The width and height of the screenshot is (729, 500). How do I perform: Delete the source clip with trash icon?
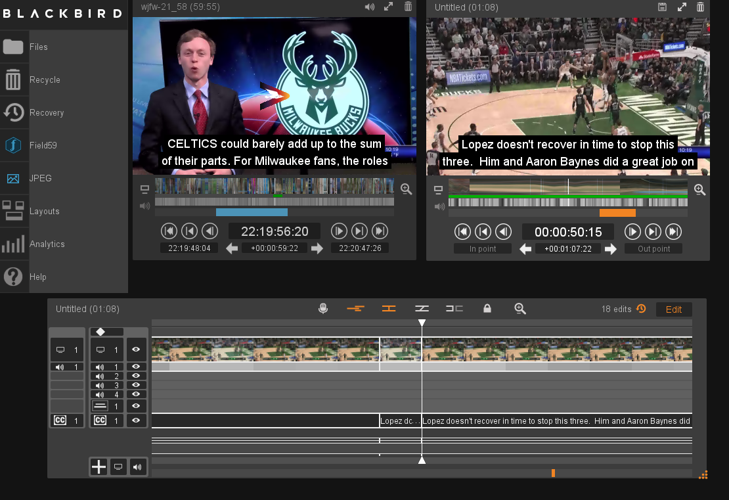pyautogui.click(x=408, y=7)
